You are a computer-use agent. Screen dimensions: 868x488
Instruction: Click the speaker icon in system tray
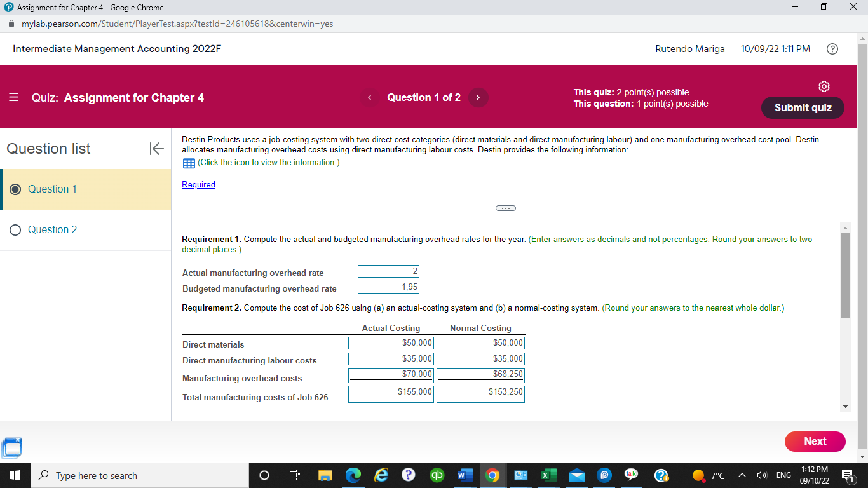(x=762, y=475)
